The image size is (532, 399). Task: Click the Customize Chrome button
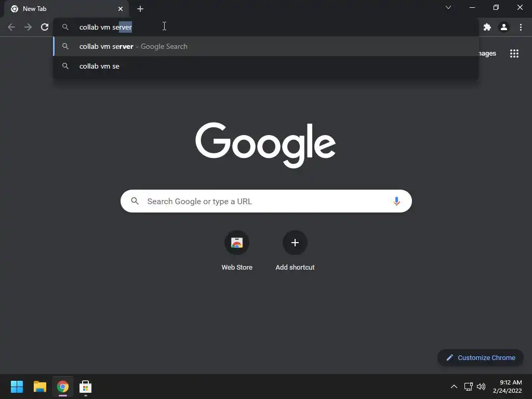(481, 357)
